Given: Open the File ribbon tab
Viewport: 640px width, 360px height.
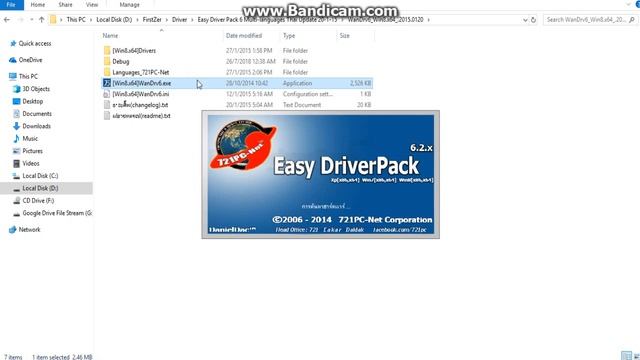Looking at the screenshot, I should [11, 4].
